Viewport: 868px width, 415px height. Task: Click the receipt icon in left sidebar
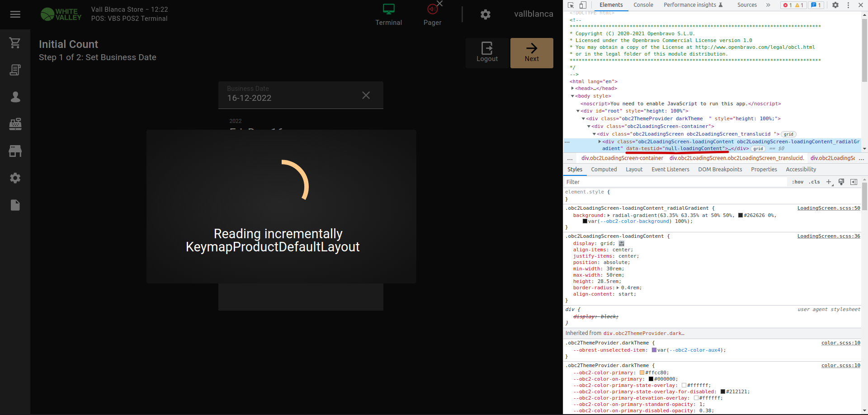pyautogui.click(x=15, y=70)
